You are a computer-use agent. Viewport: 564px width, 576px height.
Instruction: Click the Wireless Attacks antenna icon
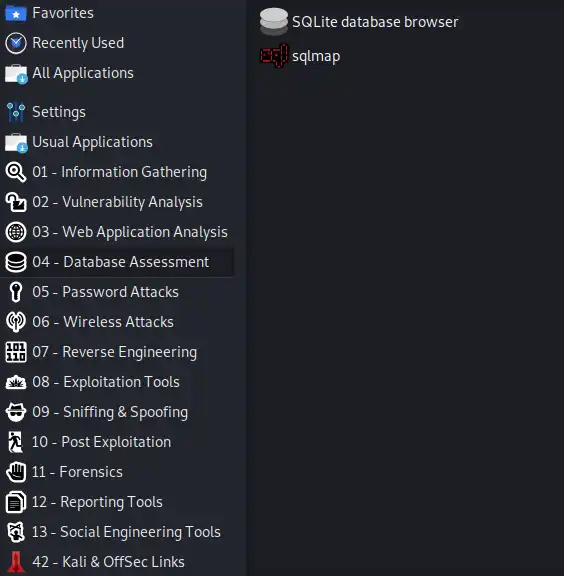[x=16, y=322]
